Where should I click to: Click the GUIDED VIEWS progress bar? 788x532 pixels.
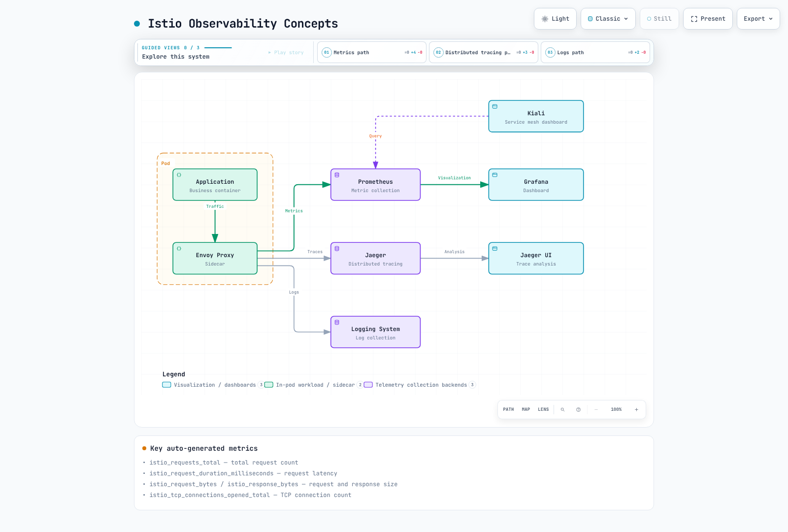(218, 48)
